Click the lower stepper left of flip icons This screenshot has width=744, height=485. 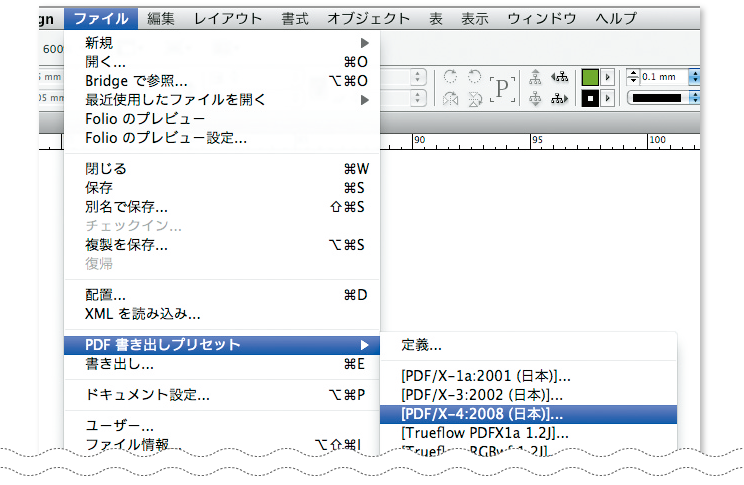[418, 98]
